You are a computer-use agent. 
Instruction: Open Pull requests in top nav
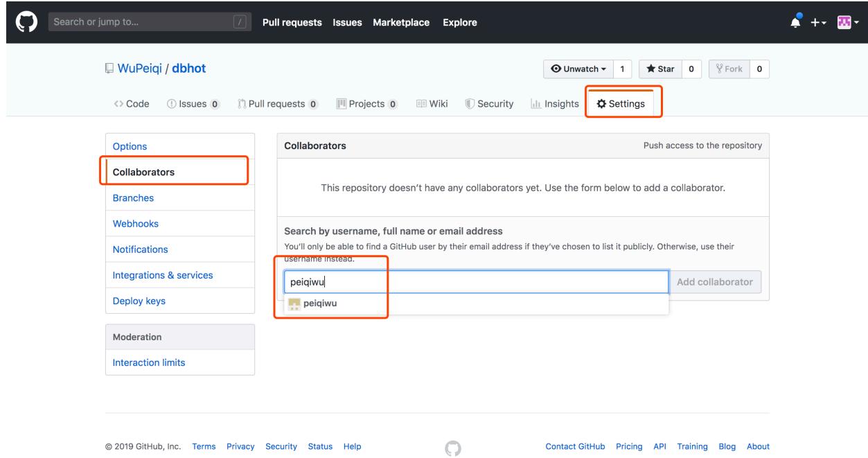[292, 22]
